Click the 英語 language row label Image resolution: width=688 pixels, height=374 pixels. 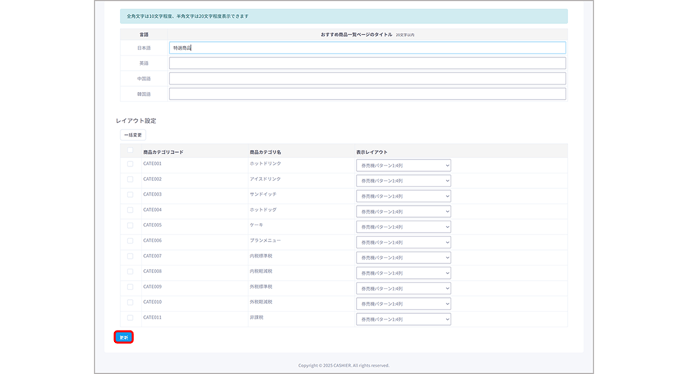[144, 63]
